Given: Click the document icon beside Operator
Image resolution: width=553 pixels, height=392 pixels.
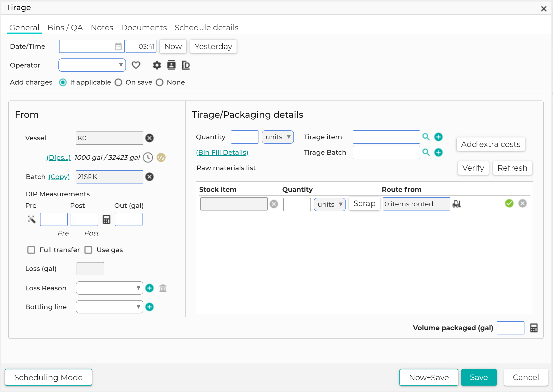Looking at the screenshot, I should click(x=185, y=65).
